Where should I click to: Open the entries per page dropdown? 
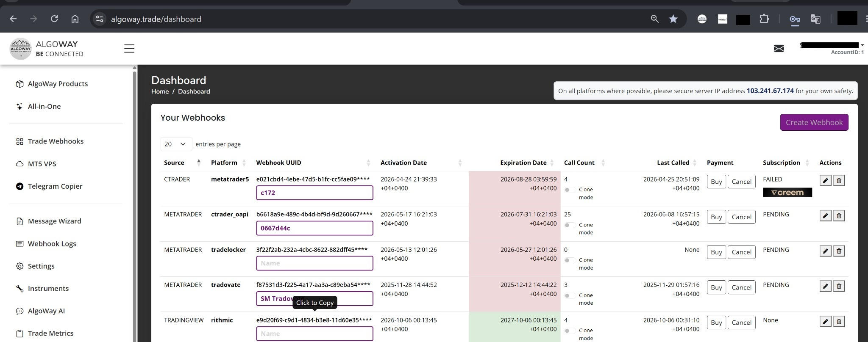(176, 144)
